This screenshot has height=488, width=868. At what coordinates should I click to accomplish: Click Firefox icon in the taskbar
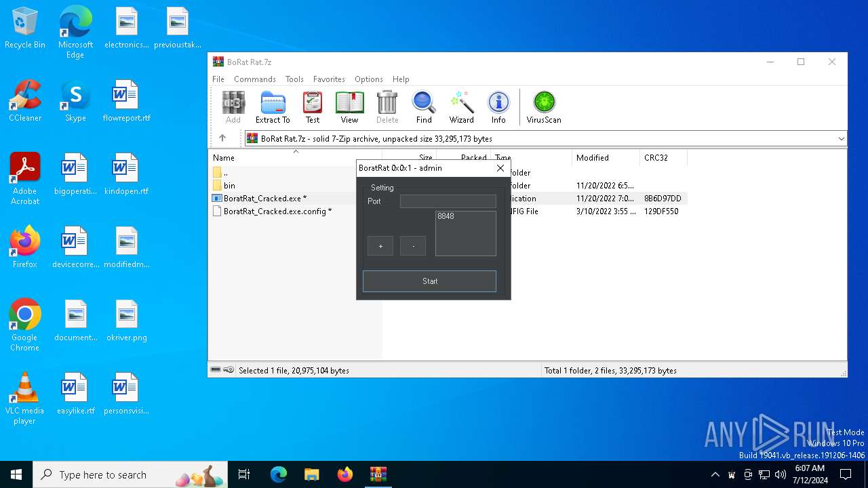344,474
